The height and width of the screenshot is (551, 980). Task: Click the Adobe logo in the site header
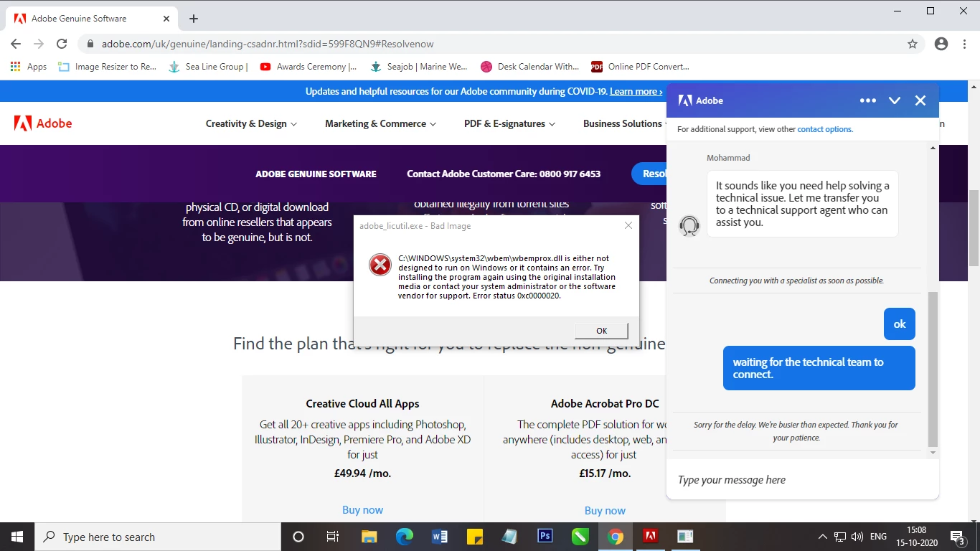point(43,123)
